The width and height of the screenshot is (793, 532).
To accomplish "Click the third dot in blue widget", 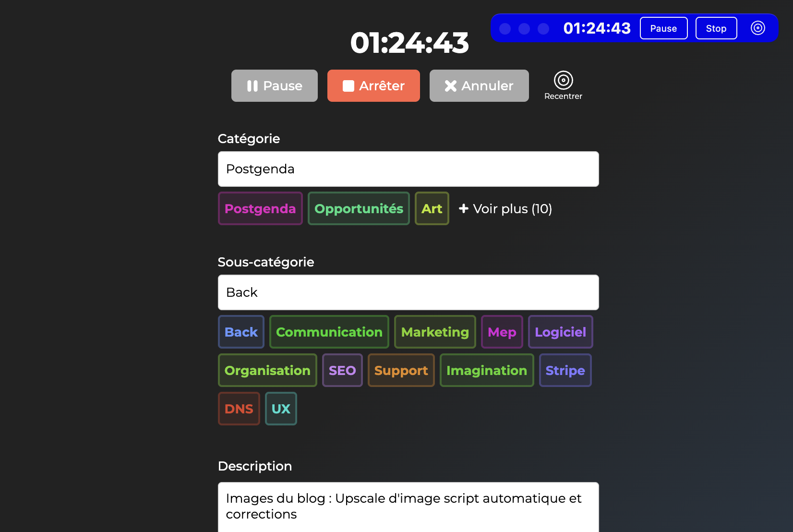I will point(543,29).
